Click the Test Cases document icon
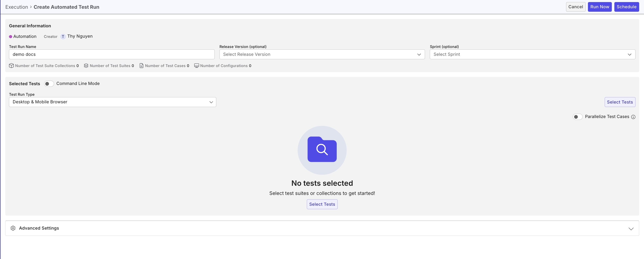The height and width of the screenshot is (259, 644). pos(141,66)
